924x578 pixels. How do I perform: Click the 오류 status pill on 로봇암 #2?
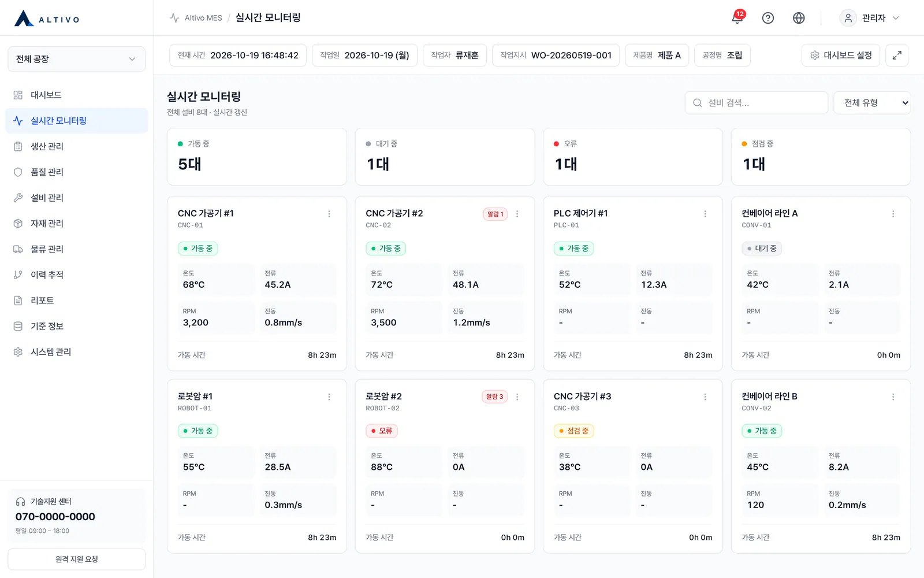(x=382, y=431)
